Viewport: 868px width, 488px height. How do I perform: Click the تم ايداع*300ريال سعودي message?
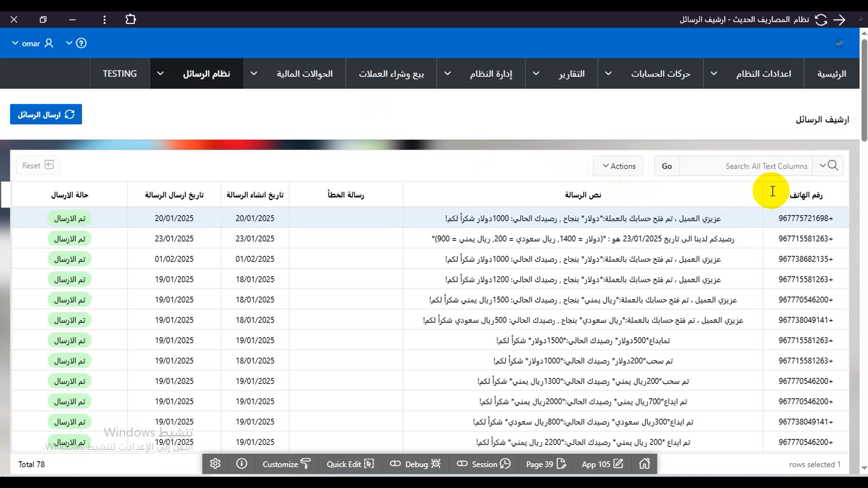583,422
